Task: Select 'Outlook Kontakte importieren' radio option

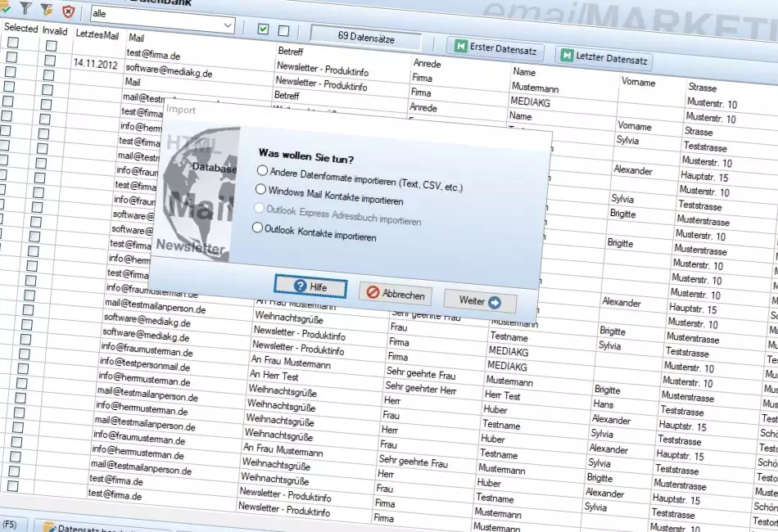Action: [x=257, y=228]
